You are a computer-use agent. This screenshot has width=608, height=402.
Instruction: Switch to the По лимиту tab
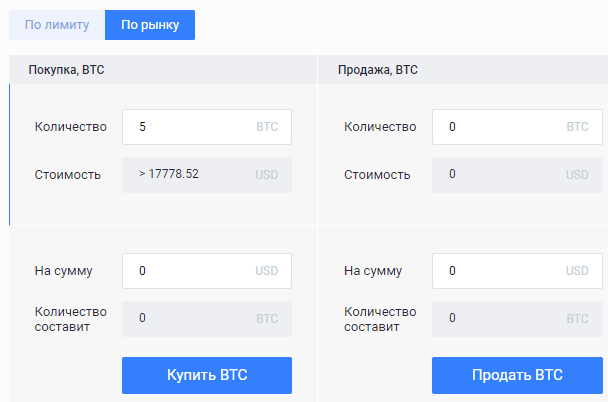click(x=57, y=25)
